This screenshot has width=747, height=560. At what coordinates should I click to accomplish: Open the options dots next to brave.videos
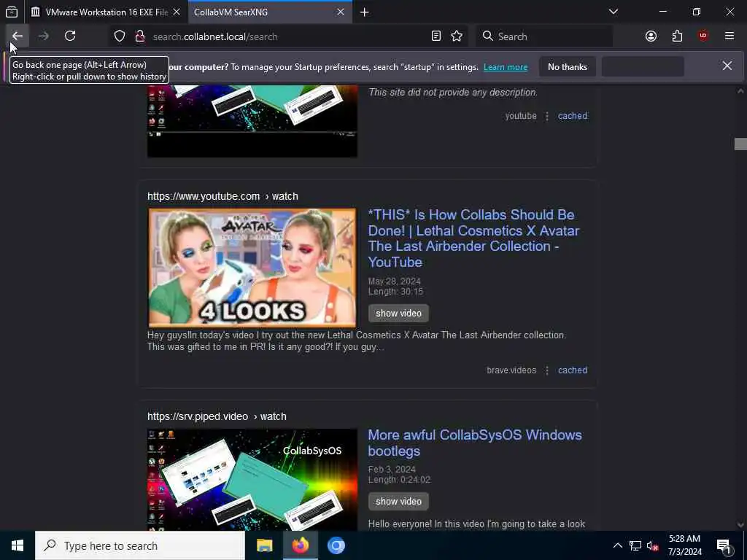[547, 370]
